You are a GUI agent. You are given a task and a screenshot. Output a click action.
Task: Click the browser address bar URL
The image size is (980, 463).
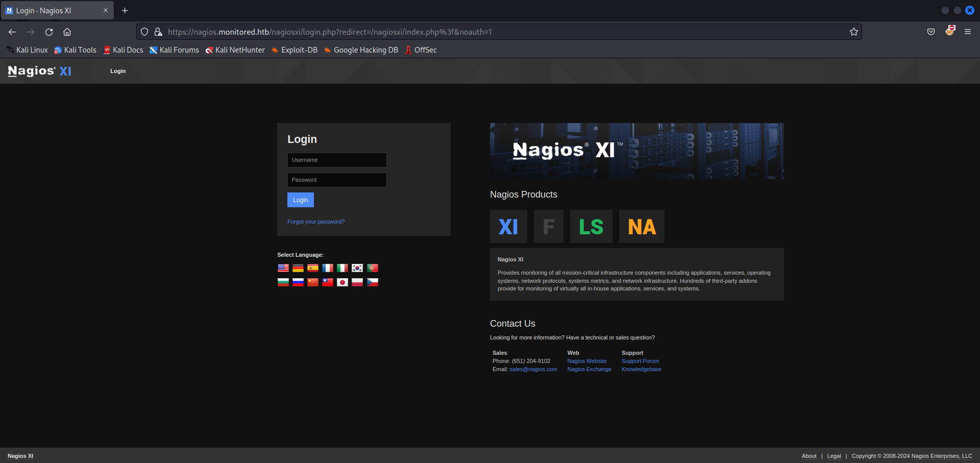pyautogui.click(x=330, y=32)
